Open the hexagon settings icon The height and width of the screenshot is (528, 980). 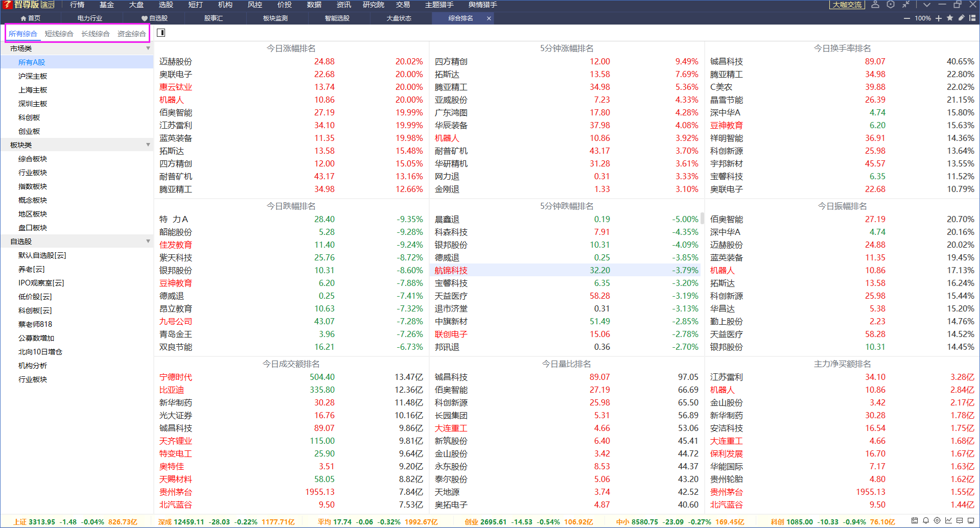[891, 5]
